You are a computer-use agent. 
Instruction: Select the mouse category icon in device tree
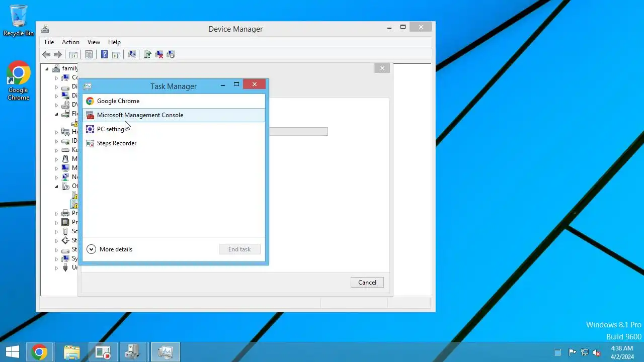65,159
